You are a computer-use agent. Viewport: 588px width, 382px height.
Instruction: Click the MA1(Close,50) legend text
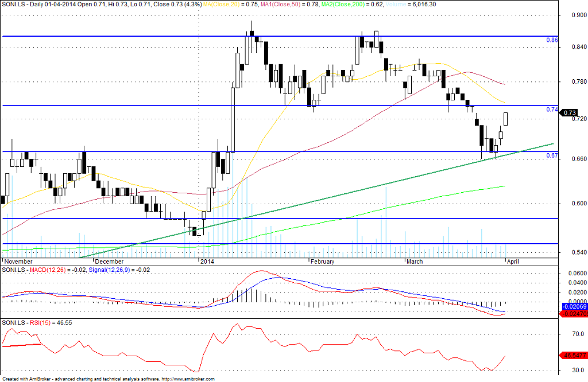280,4
